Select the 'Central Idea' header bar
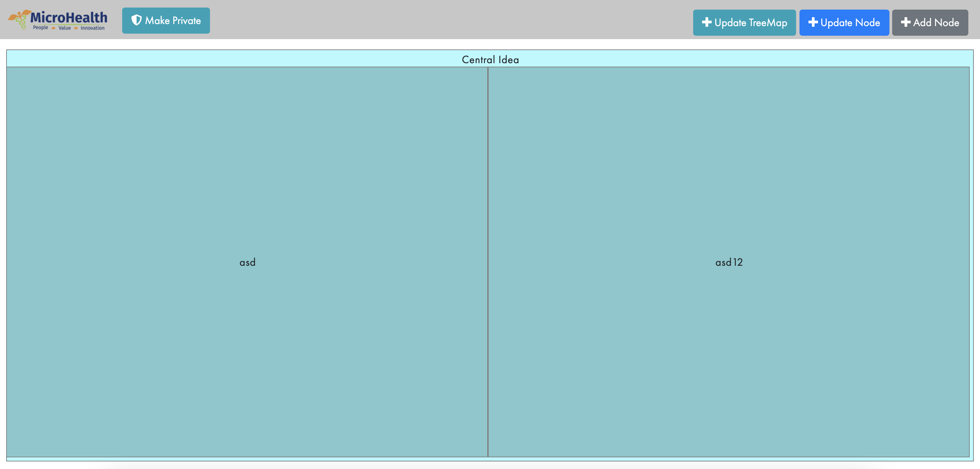Viewport: 980px width, 469px height. (x=490, y=59)
